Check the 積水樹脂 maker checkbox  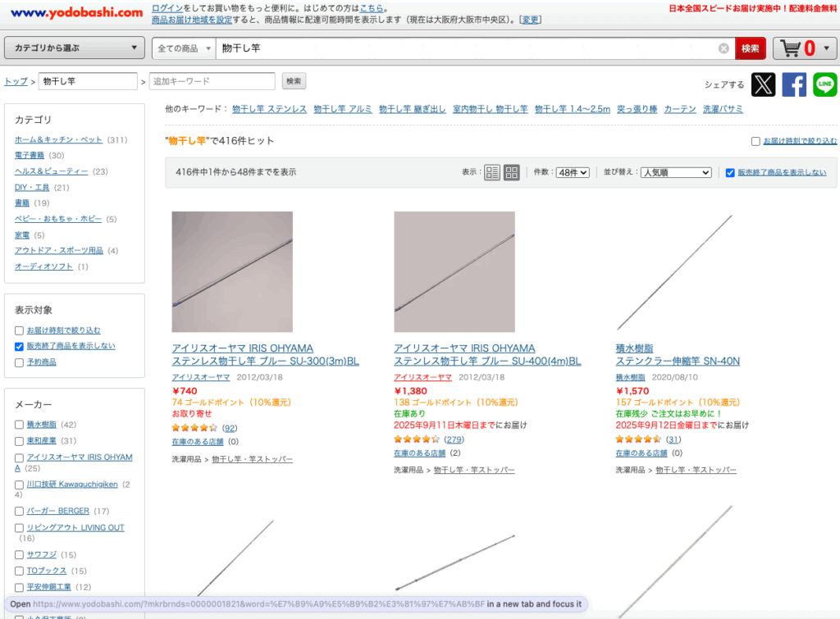click(x=19, y=425)
